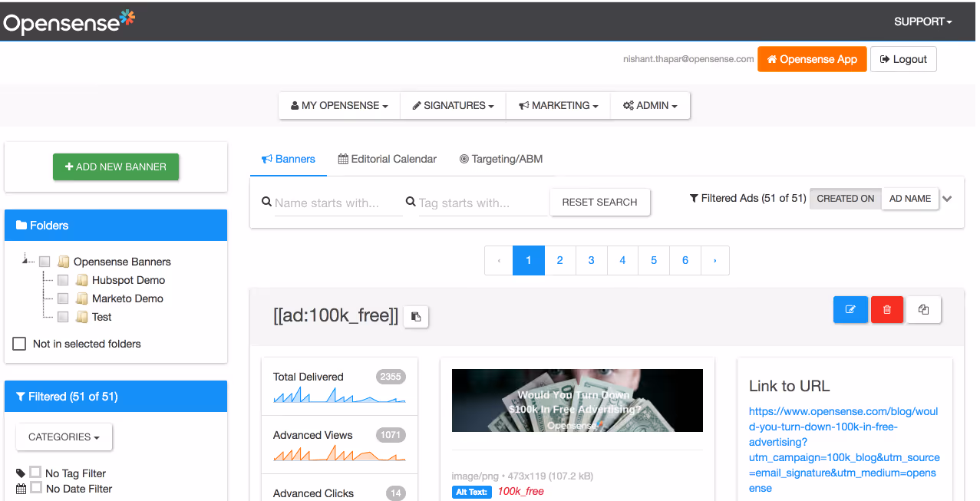Duplicate the banner via the copy icon
The image size is (980, 501).
point(923,309)
